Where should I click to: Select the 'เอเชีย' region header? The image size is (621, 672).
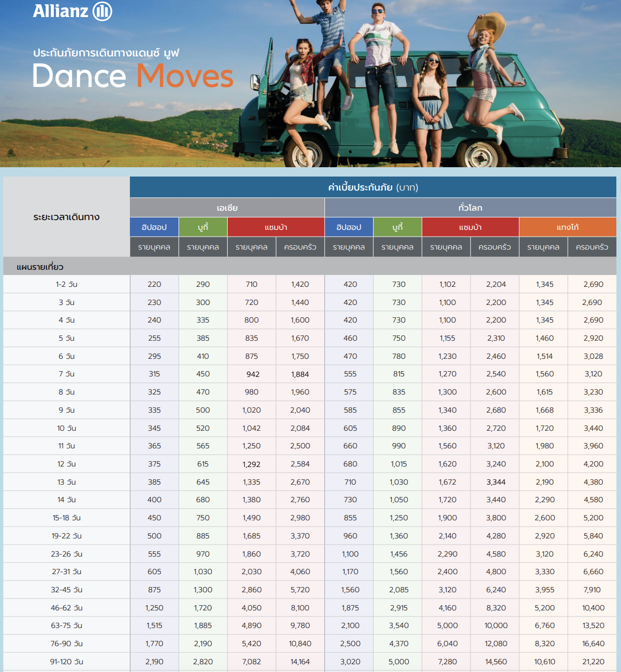click(227, 208)
